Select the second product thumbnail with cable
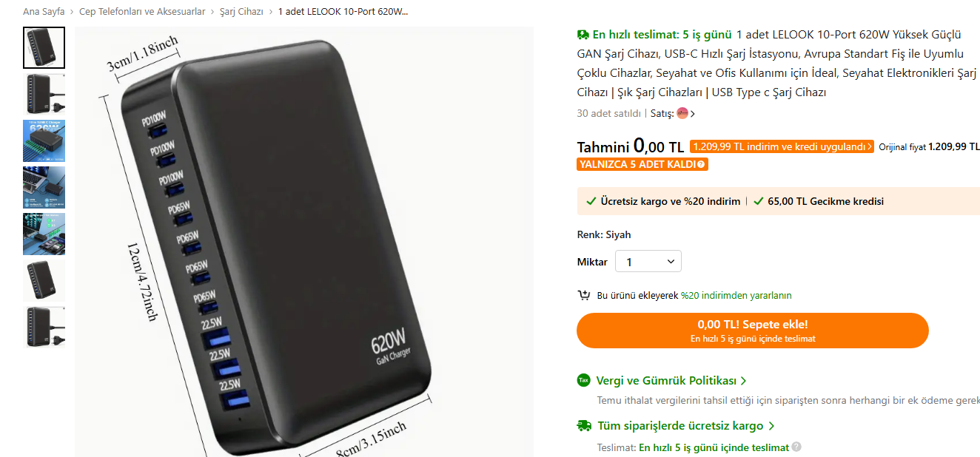980x457 pixels. point(44,94)
